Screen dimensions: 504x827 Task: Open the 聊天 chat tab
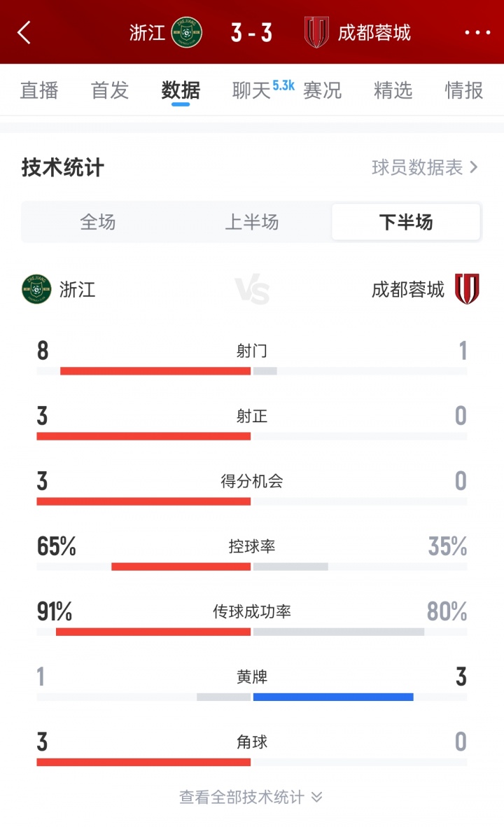point(252,90)
